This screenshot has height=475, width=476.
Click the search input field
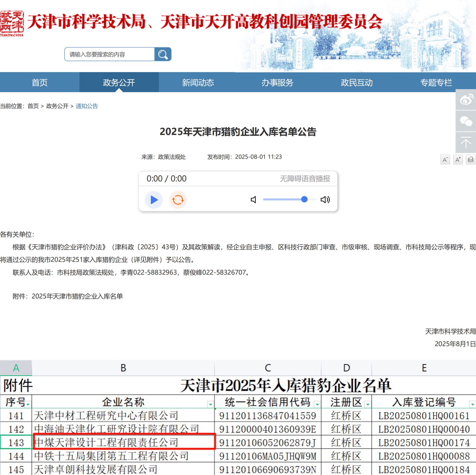[x=109, y=54]
